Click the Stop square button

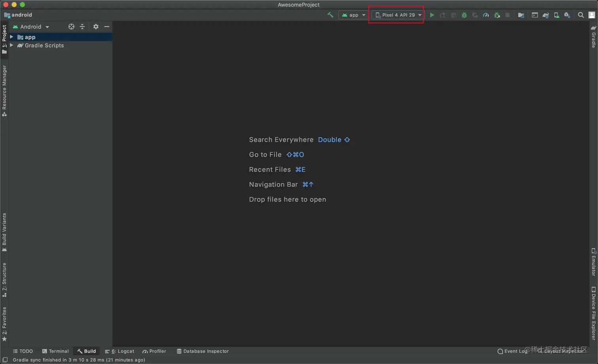point(507,15)
